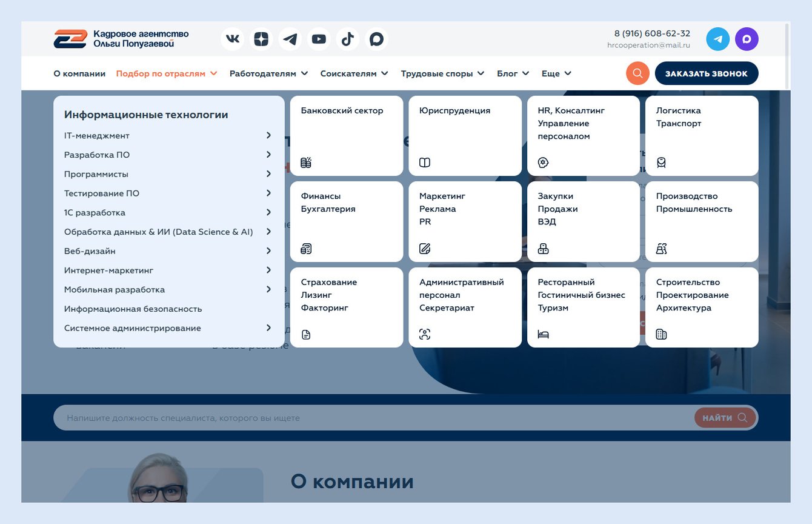Focus the specialist position search field
812x524 pixels.
(x=373, y=418)
